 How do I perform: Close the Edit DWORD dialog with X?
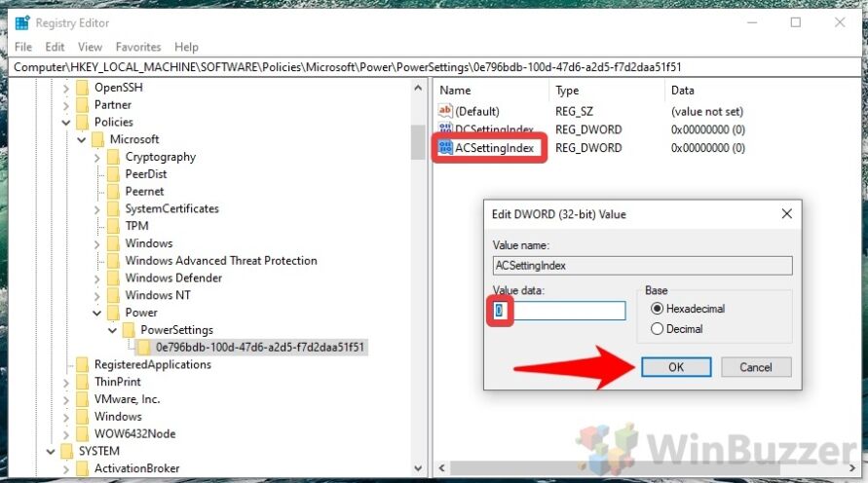pos(786,213)
